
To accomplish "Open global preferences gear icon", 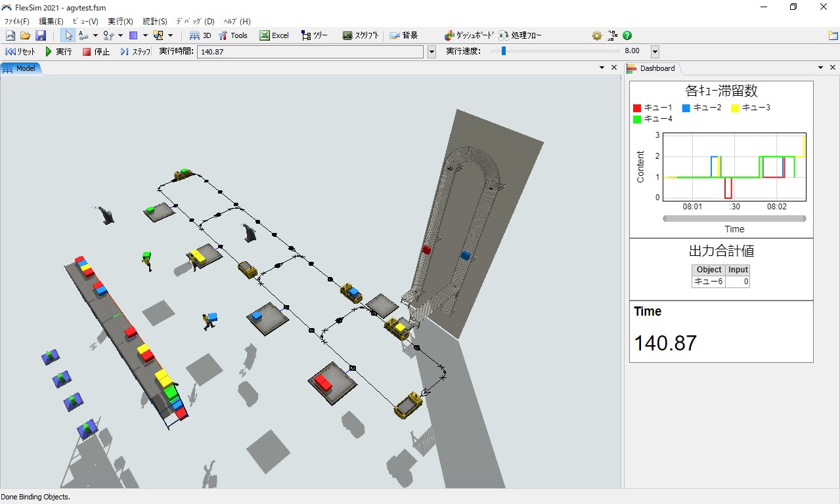I will click(596, 35).
